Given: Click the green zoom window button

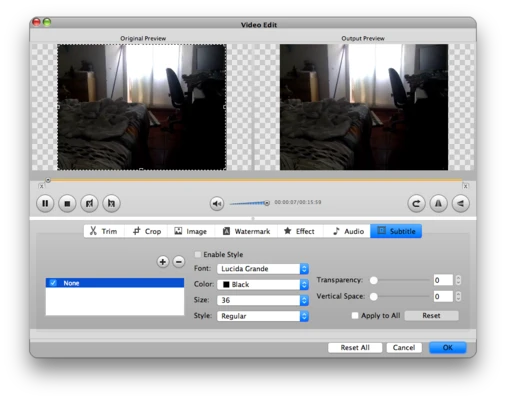Looking at the screenshot, I should coord(47,22).
